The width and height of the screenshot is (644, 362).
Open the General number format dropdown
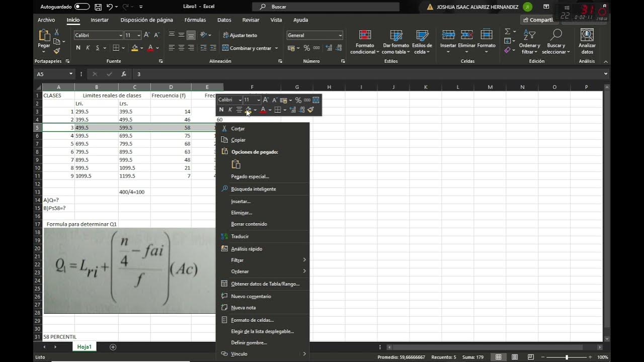[341, 35]
